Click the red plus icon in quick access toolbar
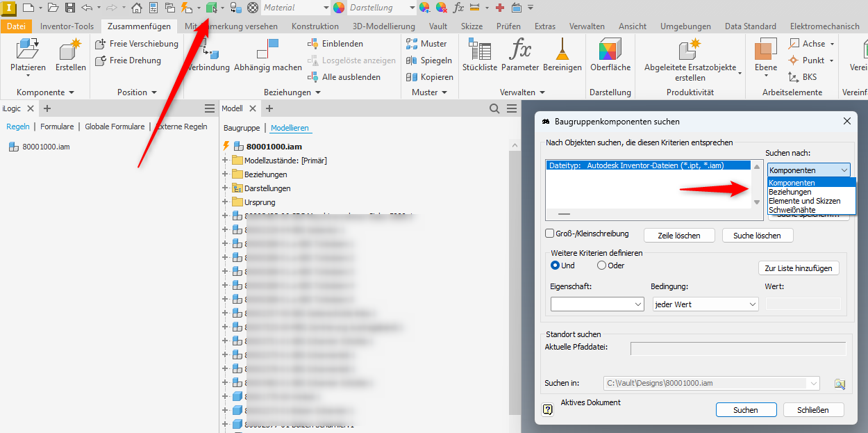 click(x=500, y=8)
